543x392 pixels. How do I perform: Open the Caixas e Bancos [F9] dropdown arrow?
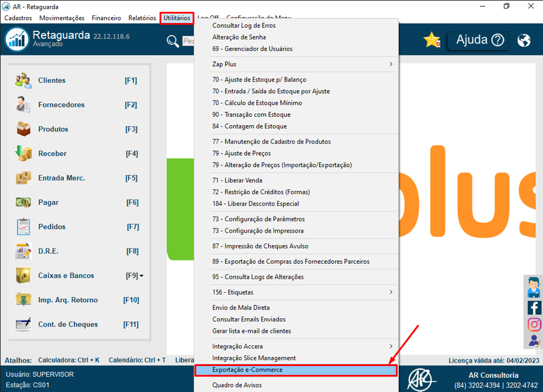tap(141, 276)
